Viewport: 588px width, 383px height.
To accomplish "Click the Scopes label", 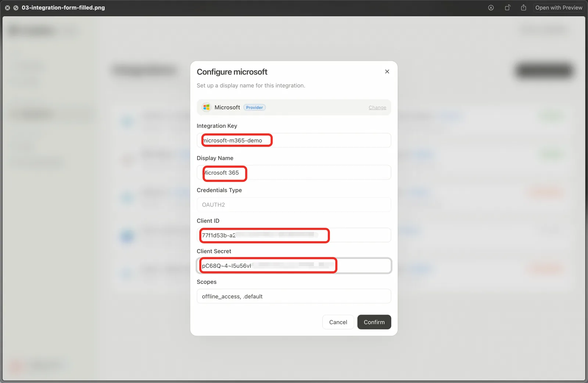I will point(207,282).
